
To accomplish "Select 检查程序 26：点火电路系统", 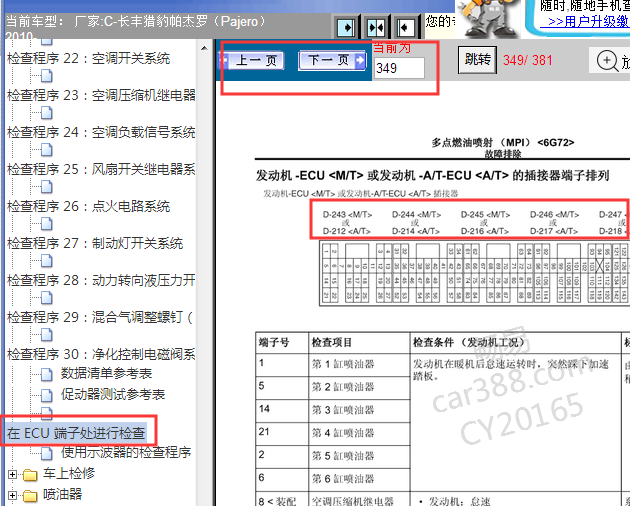I will click(x=88, y=206).
